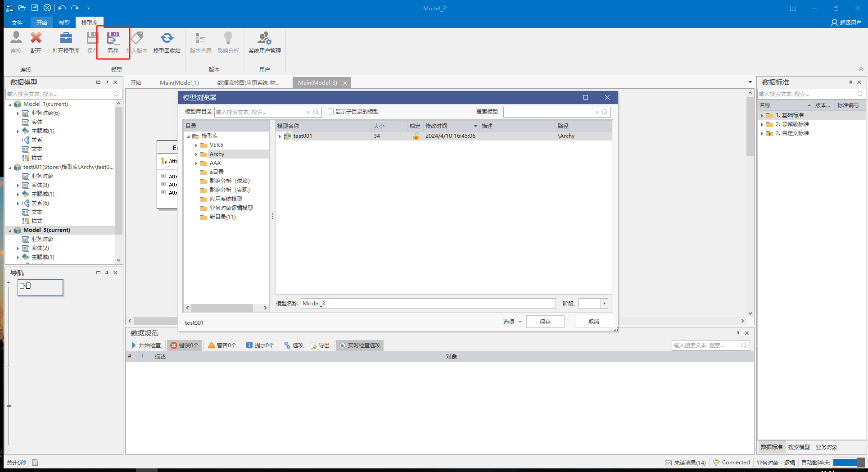Screen dimensions: 868x472
Task: Close the Main(Model_3) tab
Action: pyautogui.click(x=345, y=83)
